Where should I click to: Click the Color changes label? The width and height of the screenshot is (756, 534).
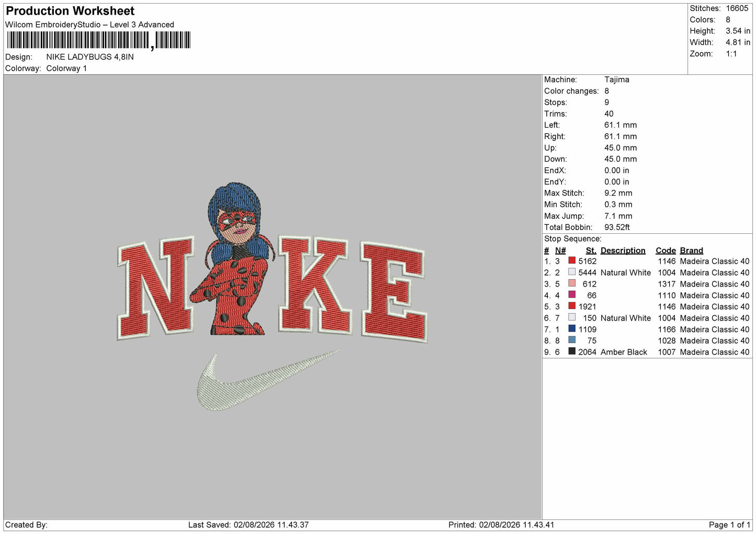[571, 91]
